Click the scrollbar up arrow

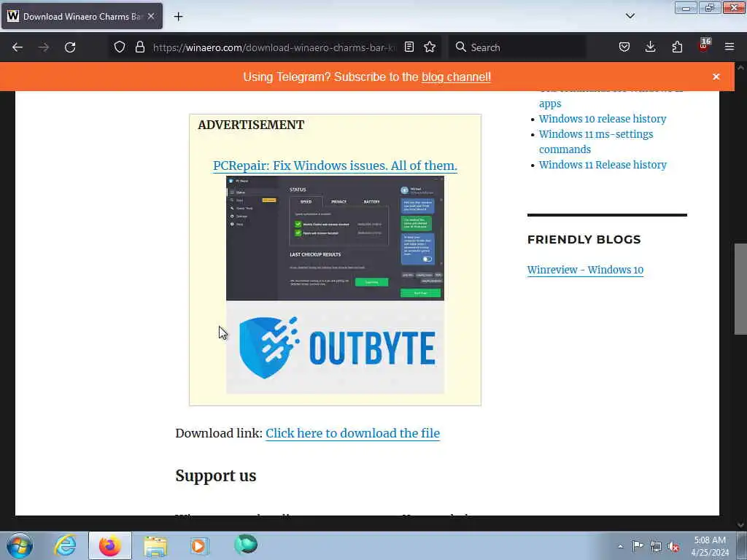[x=740, y=68]
